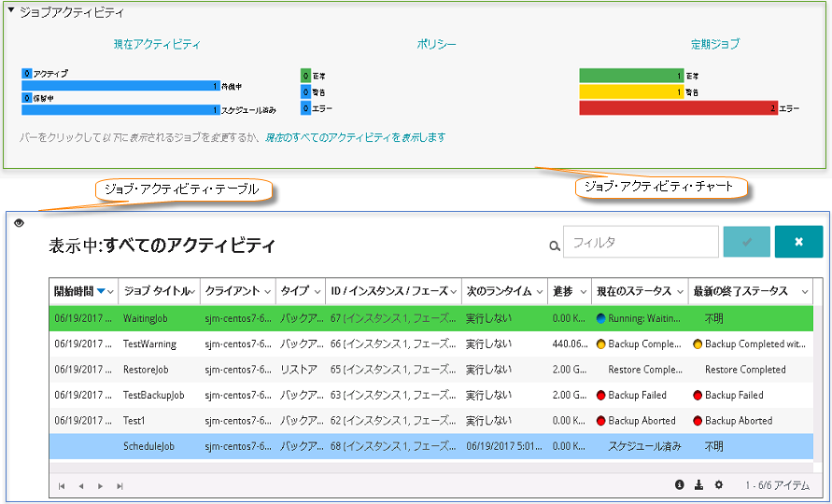Click yellow icon in TestWarning latest exit status

point(698,343)
